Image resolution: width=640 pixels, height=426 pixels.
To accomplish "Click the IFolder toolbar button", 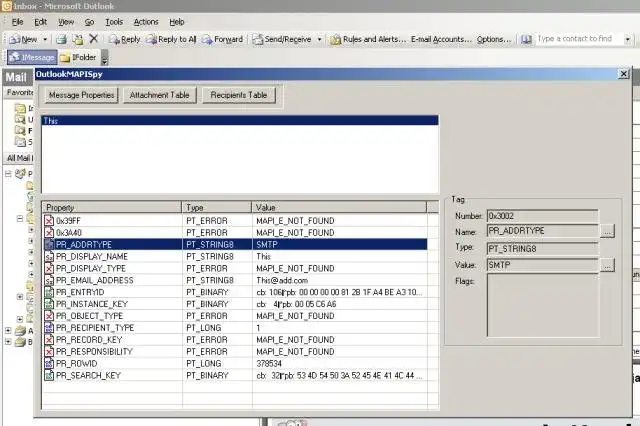I will 78,58.
